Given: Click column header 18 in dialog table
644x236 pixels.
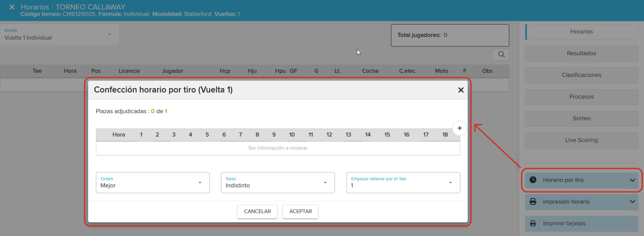Looking at the screenshot, I should [x=445, y=135].
